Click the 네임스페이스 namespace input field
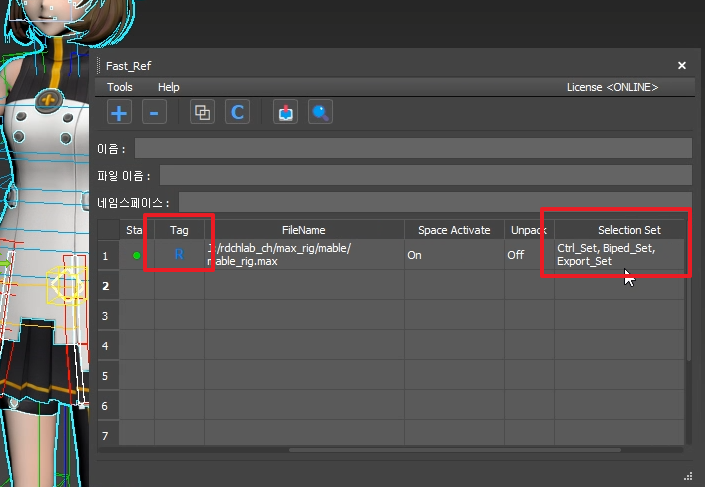This screenshot has width=705, height=487. click(435, 202)
